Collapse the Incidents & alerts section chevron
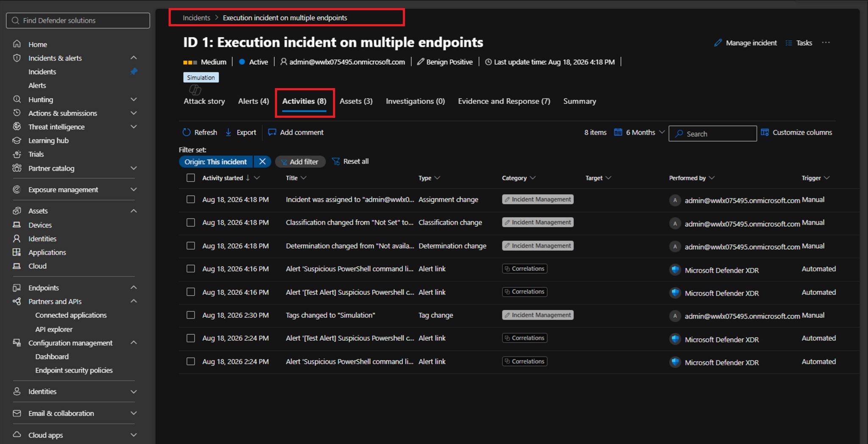This screenshot has width=868, height=444. (134, 58)
